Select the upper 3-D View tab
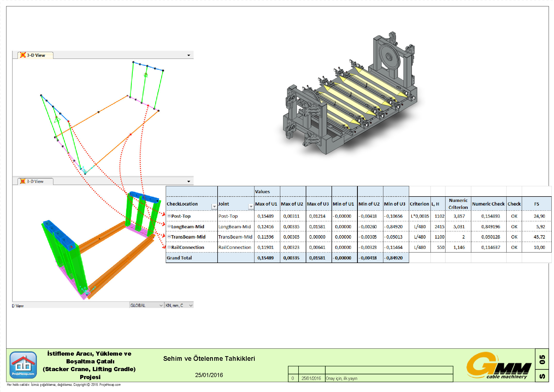Viewport: 554px width, 392px height. click(x=36, y=55)
